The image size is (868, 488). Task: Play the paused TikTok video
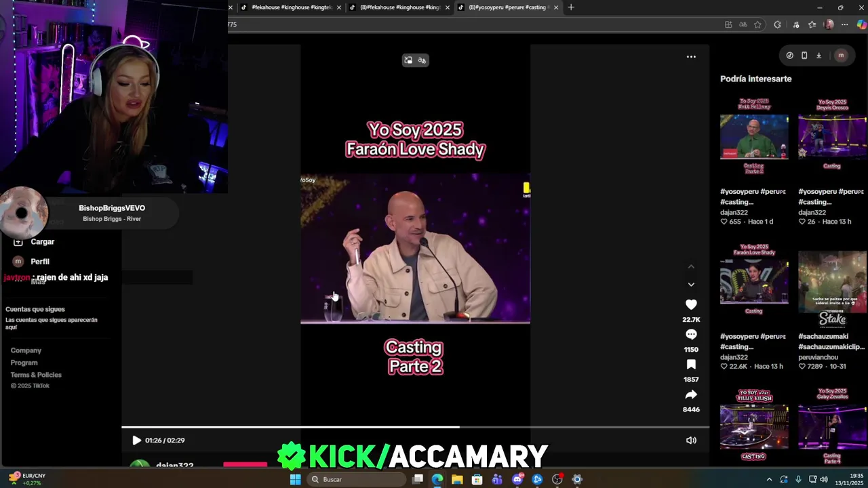pos(136,441)
